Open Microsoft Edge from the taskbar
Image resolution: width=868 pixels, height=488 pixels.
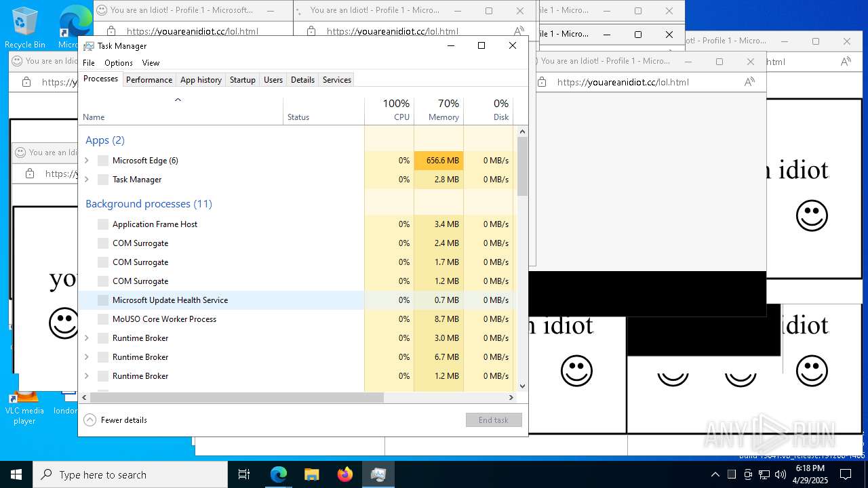[x=279, y=474]
